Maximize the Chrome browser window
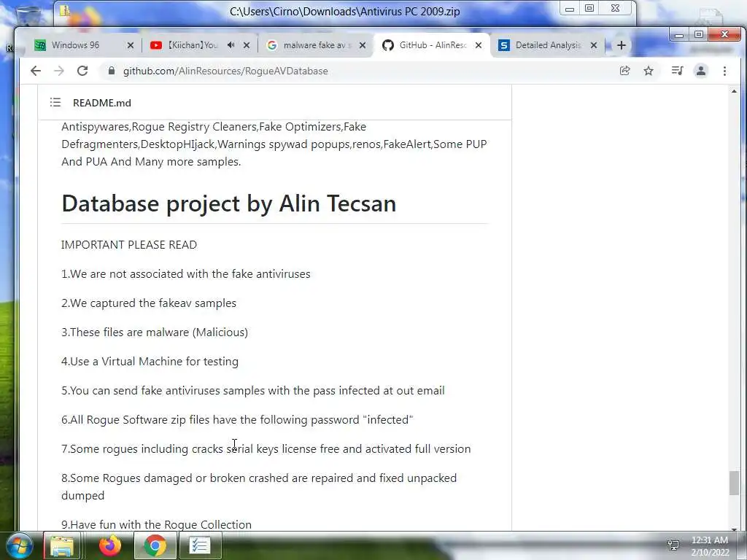 (x=699, y=34)
